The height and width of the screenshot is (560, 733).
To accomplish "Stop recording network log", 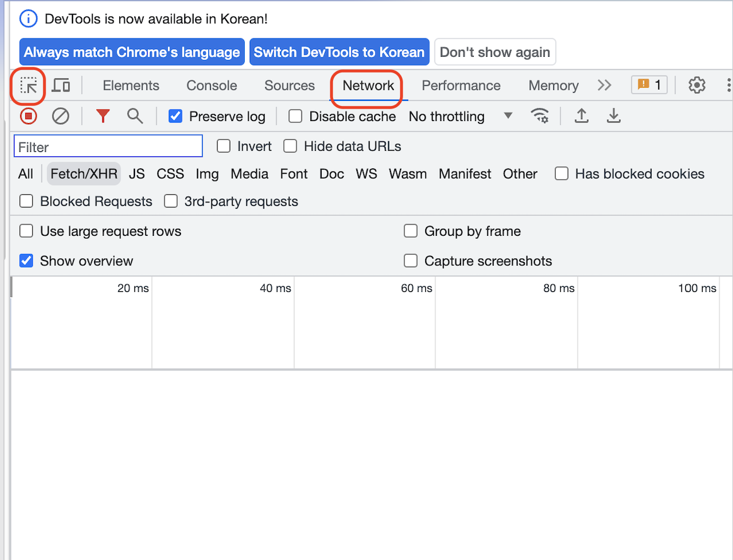I will point(28,116).
